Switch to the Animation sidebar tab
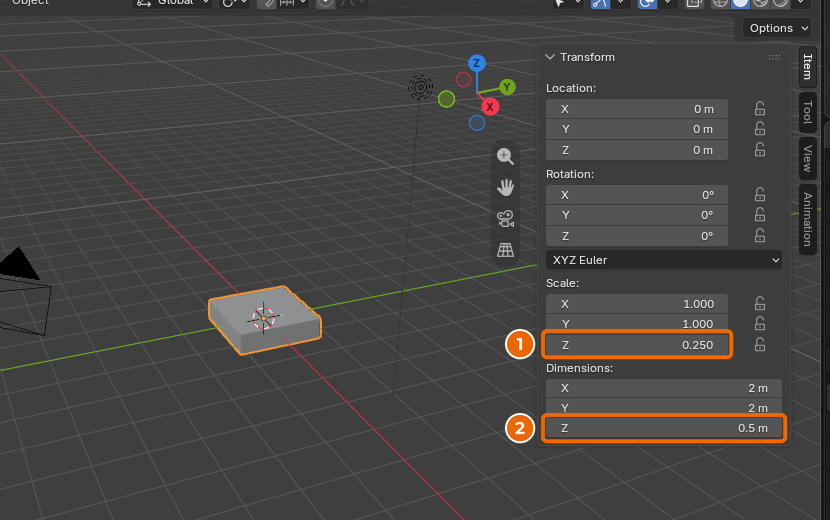Viewport: 830px width, 520px height. (808, 219)
